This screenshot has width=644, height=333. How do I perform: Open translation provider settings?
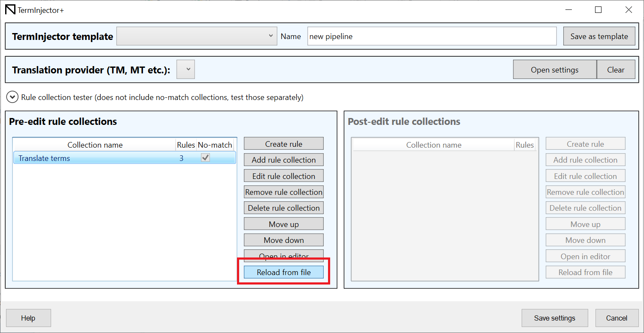coord(554,70)
